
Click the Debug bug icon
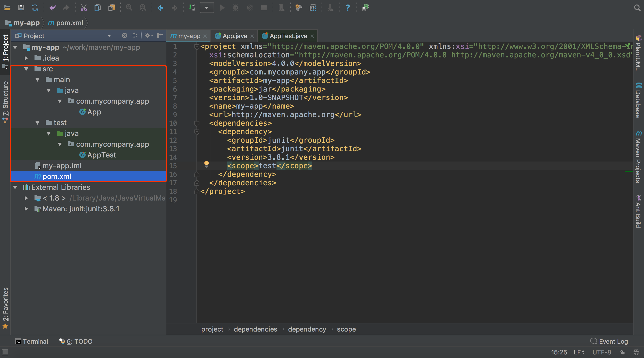coord(236,8)
